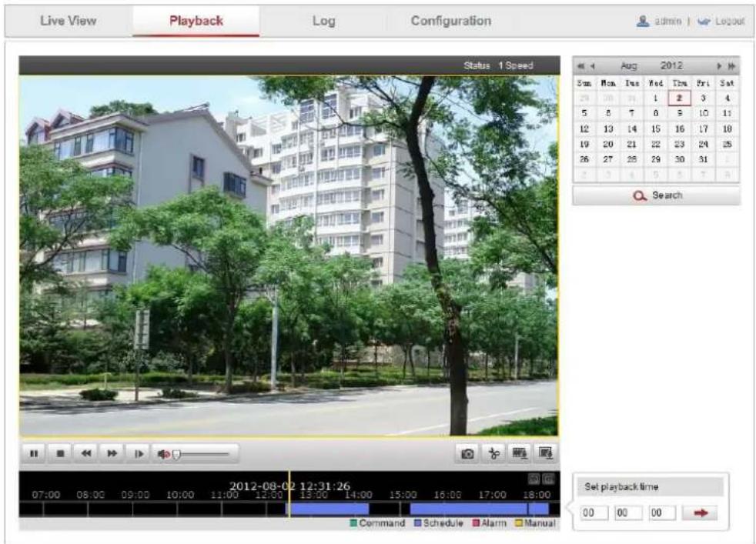The image size is (756, 544).
Task: Zoom out the timeline
Action: coord(534,479)
